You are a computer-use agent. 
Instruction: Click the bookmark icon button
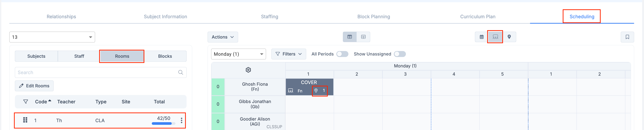pyautogui.click(x=627, y=37)
